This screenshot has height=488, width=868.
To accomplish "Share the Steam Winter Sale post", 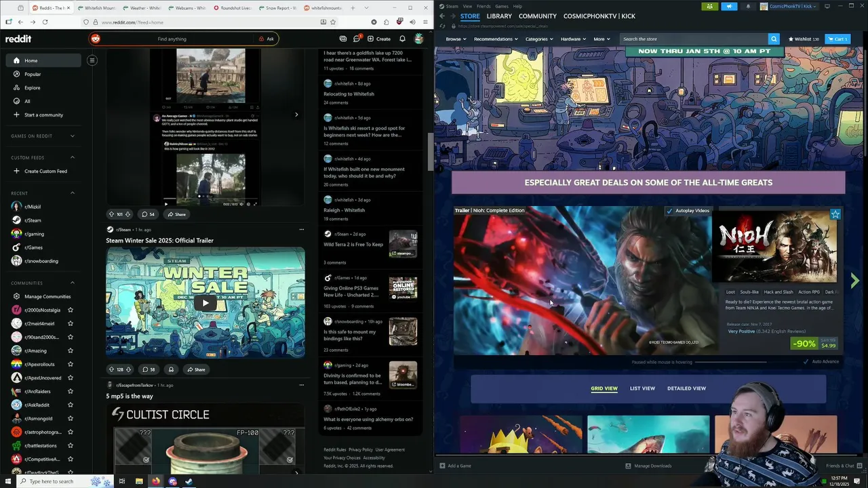I will pyautogui.click(x=196, y=369).
